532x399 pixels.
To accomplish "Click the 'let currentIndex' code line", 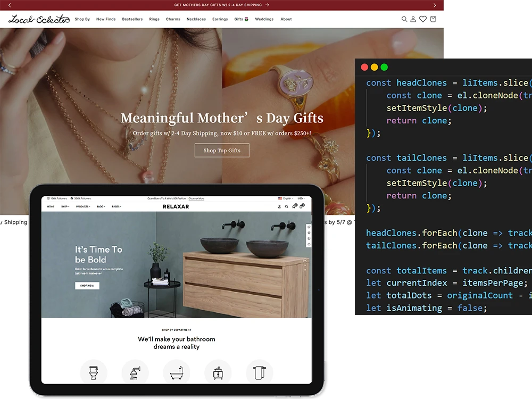I will tap(447, 283).
